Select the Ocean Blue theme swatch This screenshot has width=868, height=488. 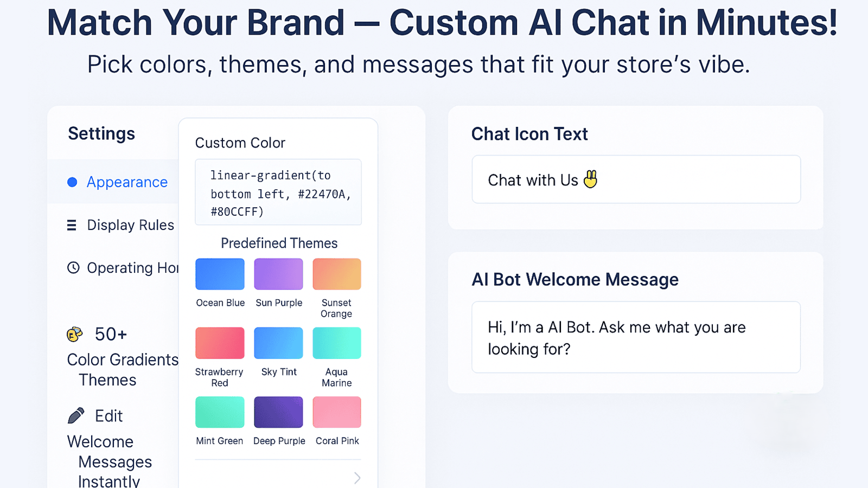pyautogui.click(x=220, y=274)
